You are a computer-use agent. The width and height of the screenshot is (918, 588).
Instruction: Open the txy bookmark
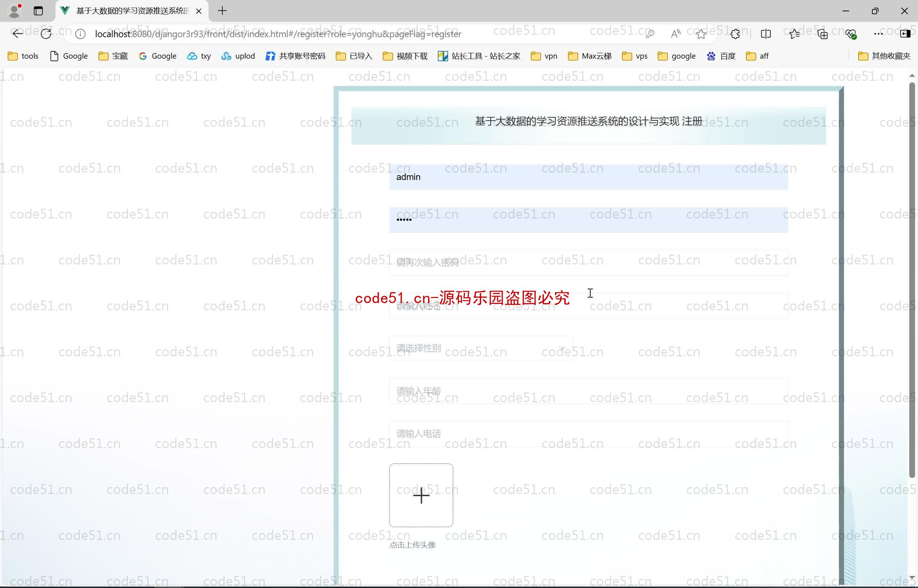[x=199, y=56]
